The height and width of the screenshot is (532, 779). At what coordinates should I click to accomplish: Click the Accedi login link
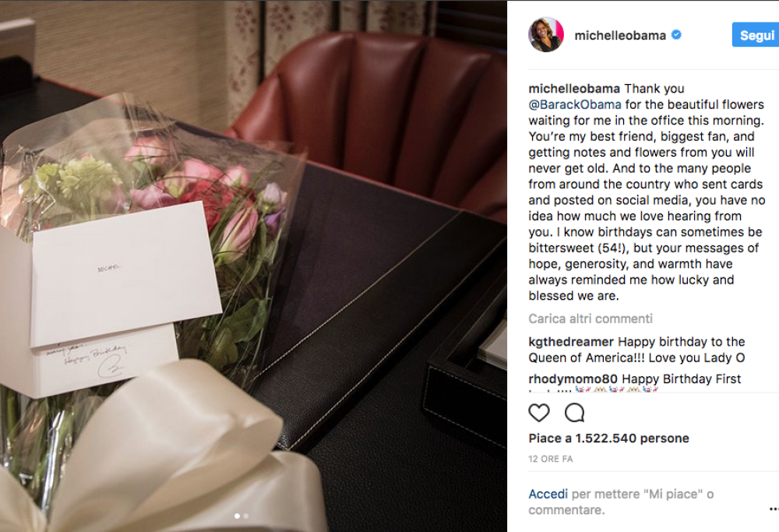[x=548, y=494]
